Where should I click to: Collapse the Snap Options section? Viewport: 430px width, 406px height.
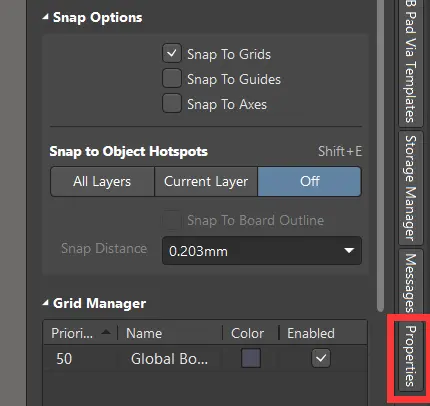pyautogui.click(x=45, y=17)
